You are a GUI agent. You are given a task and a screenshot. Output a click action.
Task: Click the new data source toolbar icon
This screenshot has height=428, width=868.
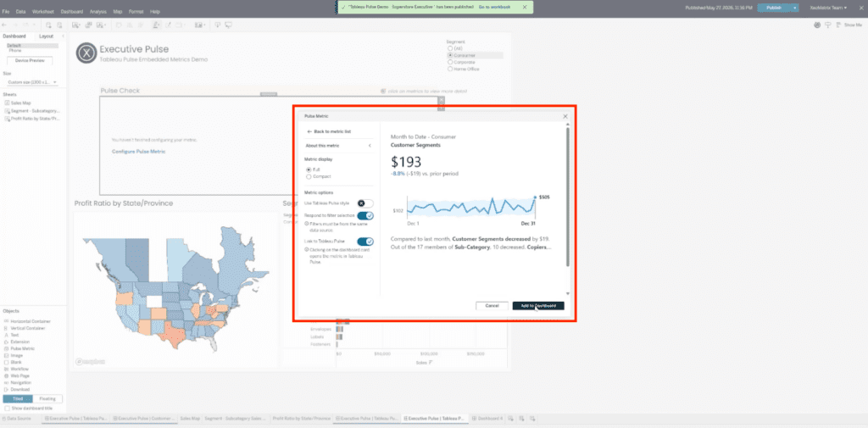point(48,25)
